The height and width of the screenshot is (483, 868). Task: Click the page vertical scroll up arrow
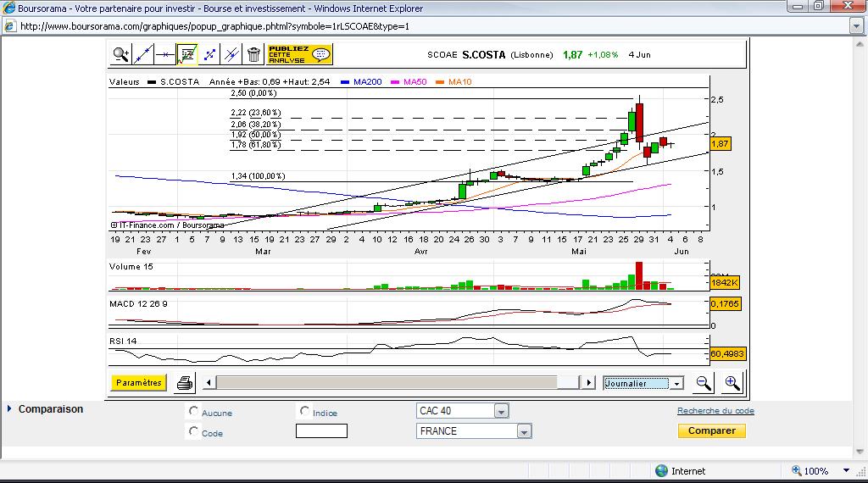point(860,43)
